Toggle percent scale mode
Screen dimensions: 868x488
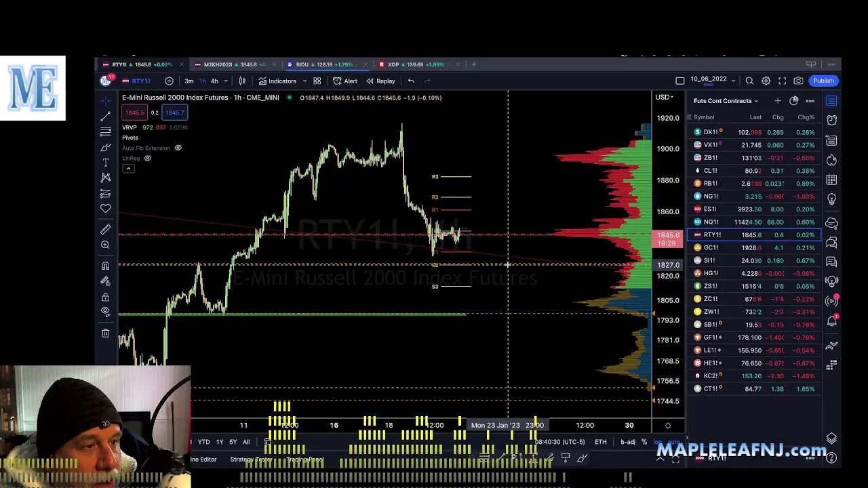(x=644, y=442)
